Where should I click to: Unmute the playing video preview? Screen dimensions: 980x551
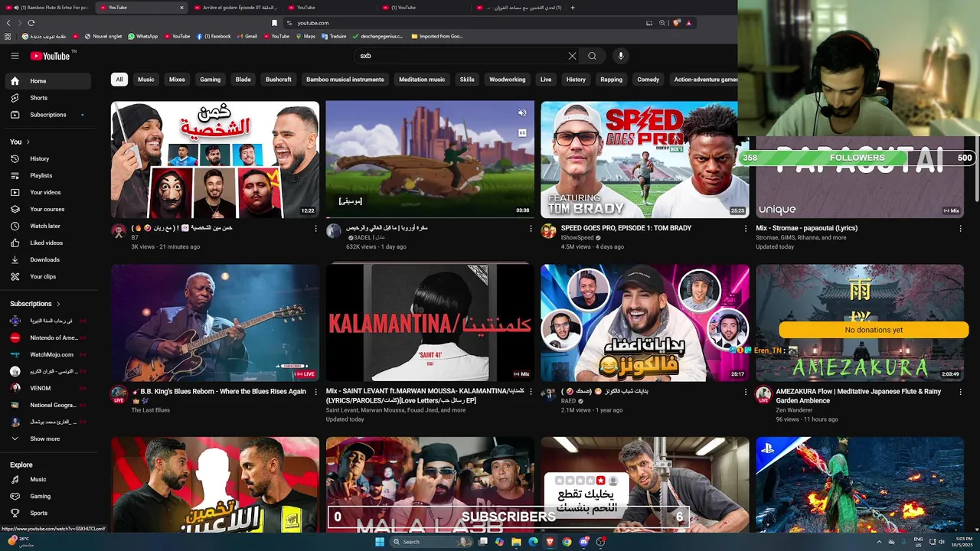[x=522, y=112]
